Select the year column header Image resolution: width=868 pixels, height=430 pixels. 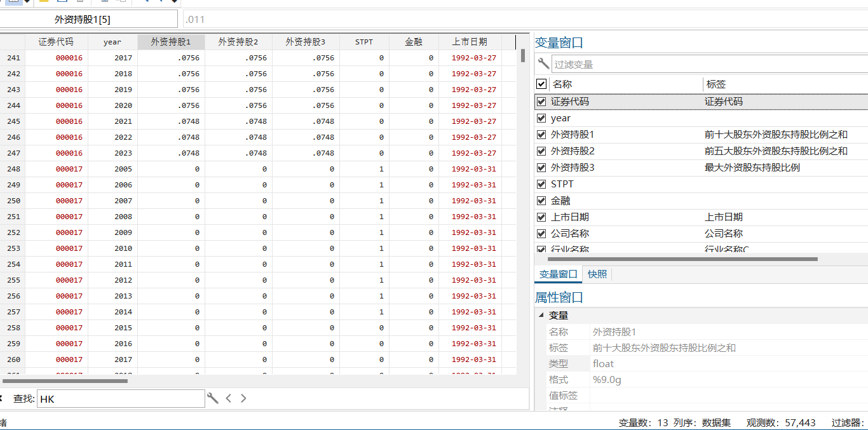(112, 42)
